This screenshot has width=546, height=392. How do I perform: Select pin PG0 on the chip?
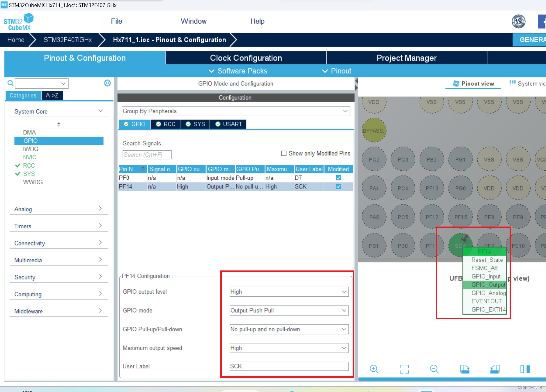coord(460,188)
